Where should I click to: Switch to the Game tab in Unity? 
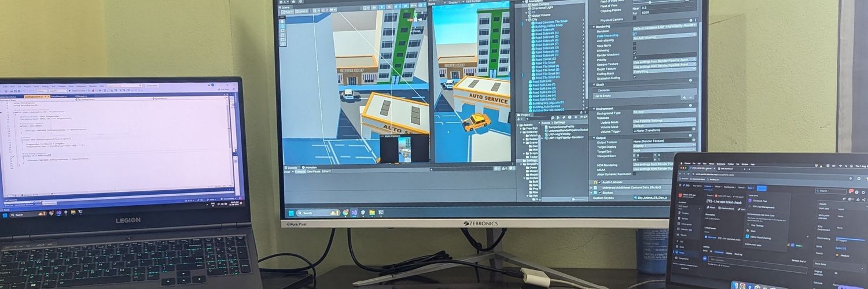432,3
